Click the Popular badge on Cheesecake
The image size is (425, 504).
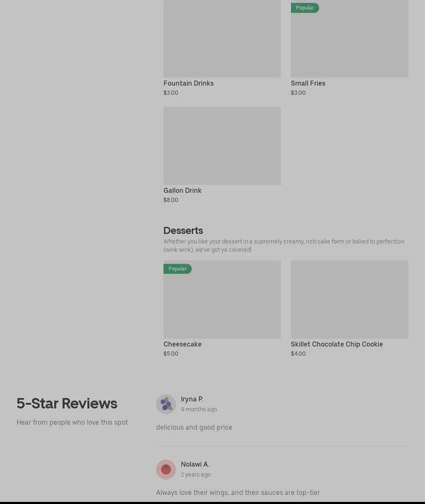tap(178, 269)
